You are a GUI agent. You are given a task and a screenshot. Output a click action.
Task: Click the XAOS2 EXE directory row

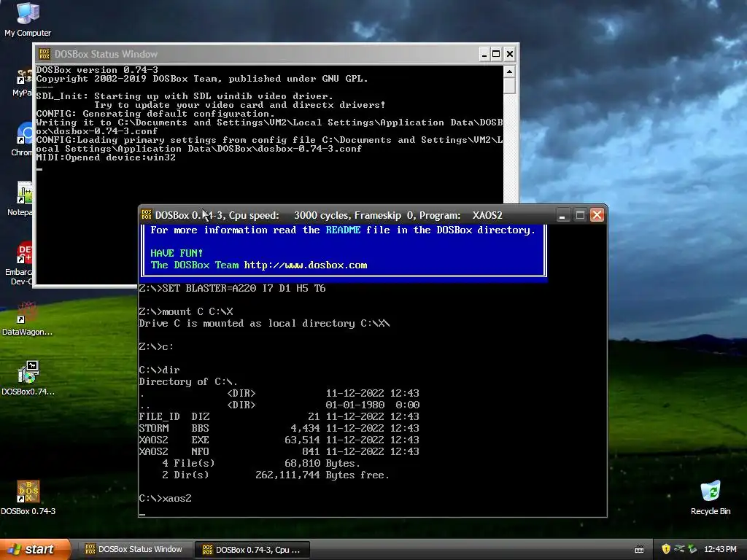[279, 440]
